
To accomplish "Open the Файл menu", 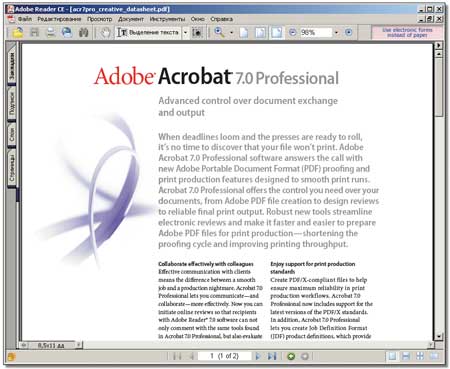I will coord(25,19).
